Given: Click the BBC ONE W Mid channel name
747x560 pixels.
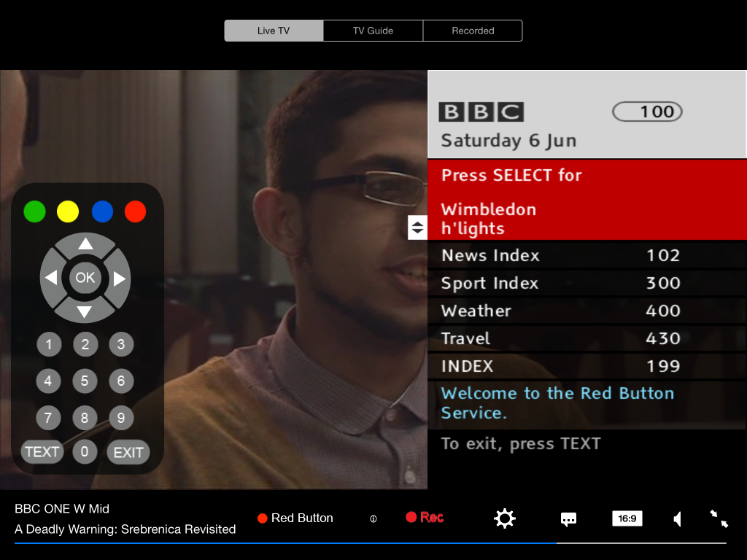Looking at the screenshot, I should (62, 508).
